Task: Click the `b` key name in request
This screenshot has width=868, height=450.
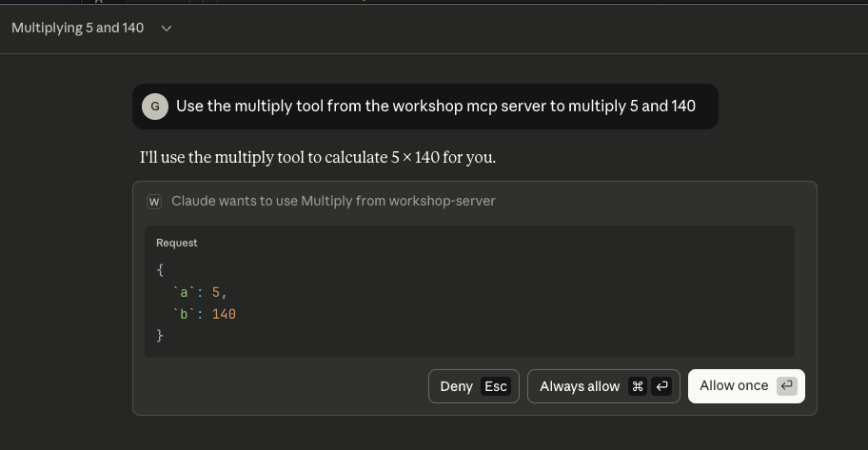Action: 184,314
